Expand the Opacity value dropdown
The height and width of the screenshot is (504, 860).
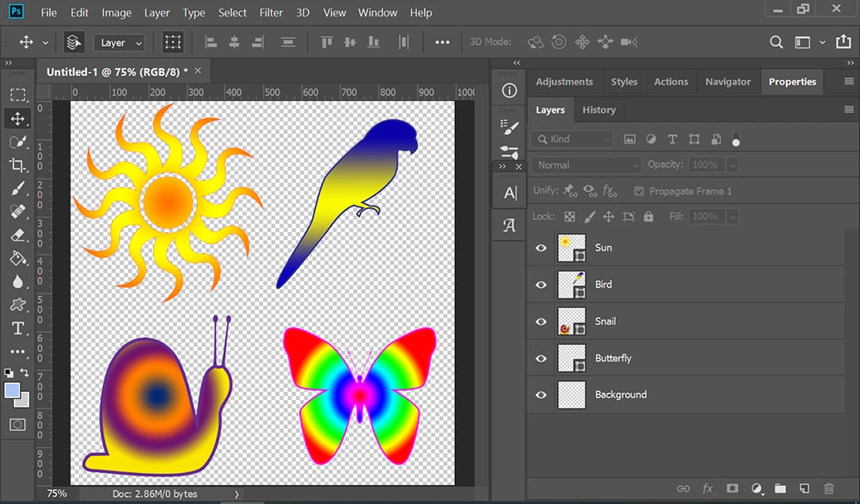tap(732, 164)
